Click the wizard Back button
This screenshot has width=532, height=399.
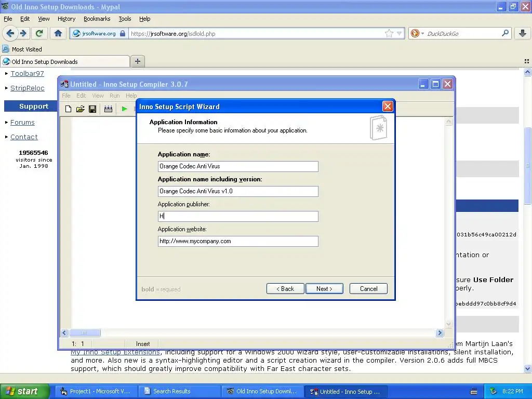(285, 289)
